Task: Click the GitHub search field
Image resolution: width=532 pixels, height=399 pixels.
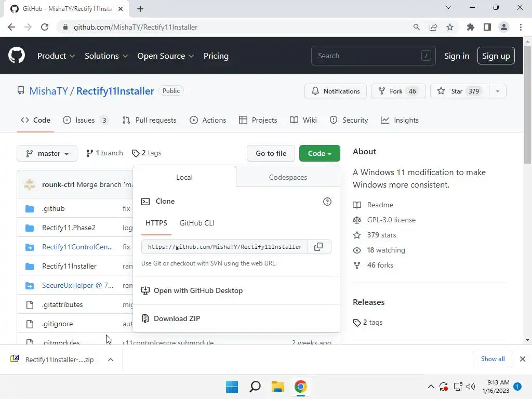Action: pyautogui.click(x=373, y=56)
